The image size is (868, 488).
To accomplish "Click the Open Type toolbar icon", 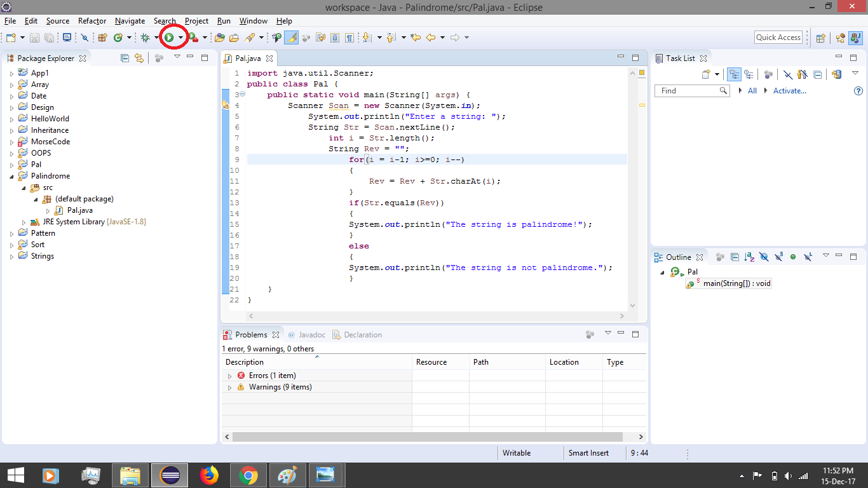I will coord(220,37).
